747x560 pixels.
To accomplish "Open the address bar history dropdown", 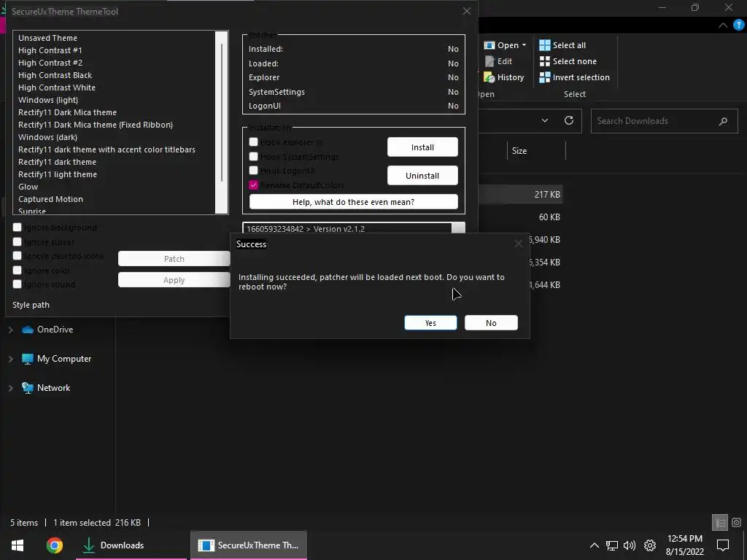I will point(544,120).
